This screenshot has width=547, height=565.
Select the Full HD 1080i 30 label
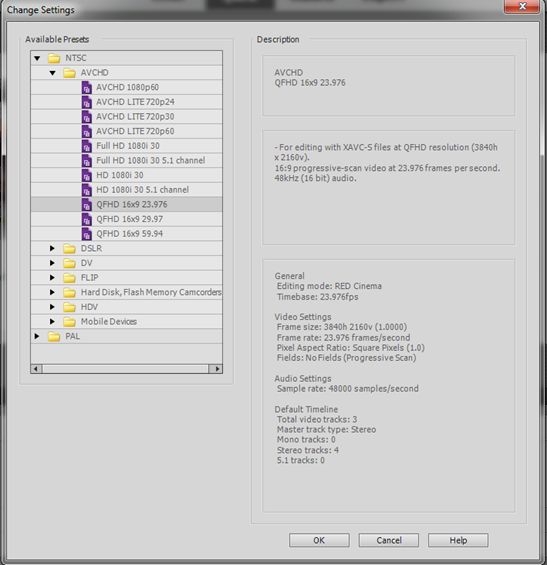[128, 146]
